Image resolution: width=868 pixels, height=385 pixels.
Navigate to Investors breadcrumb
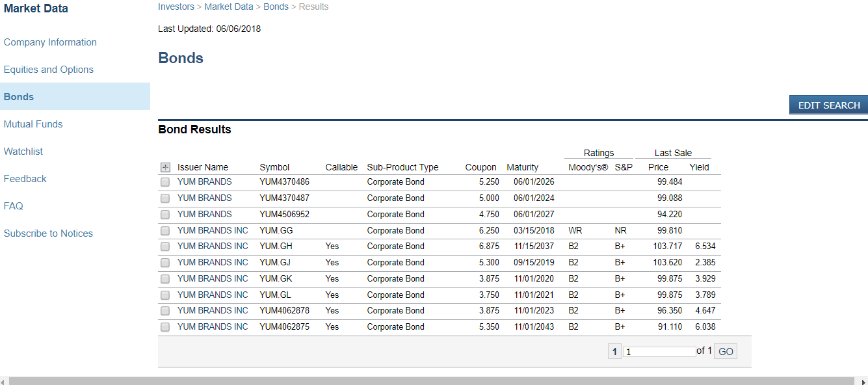[x=176, y=7]
